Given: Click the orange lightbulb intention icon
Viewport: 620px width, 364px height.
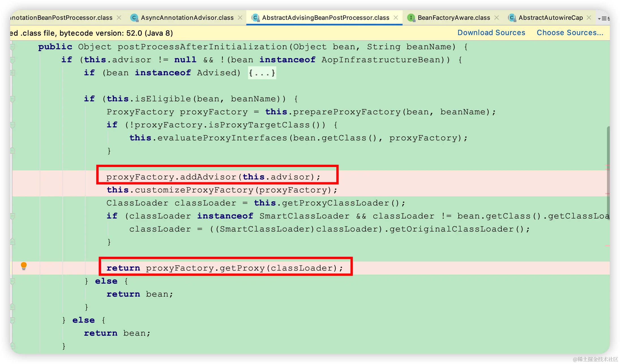Looking at the screenshot, I should tap(24, 265).
